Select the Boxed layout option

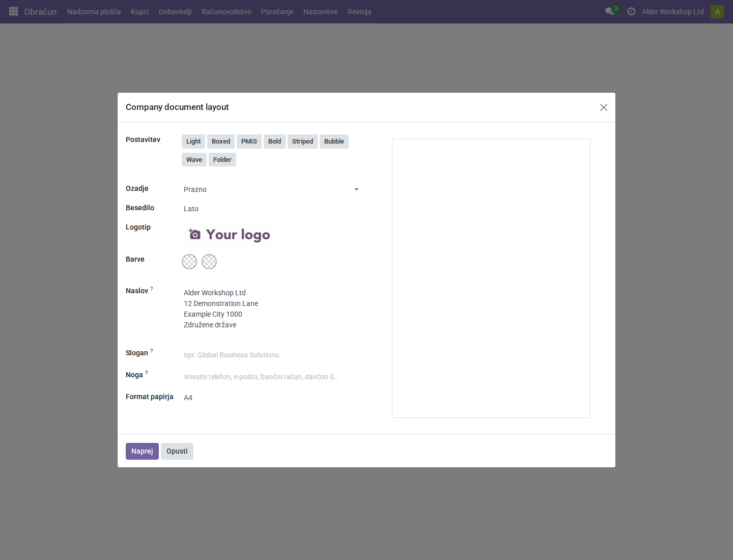(221, 142)
